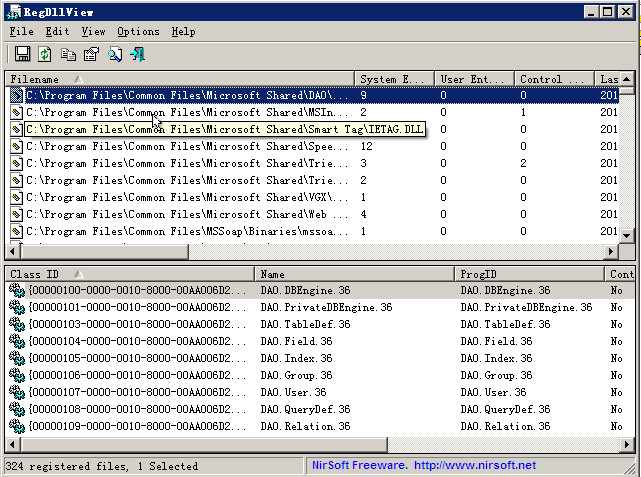Click the file icon of the IETAG.DLL row
Viewport: 641px width, 477px height.
(x=16, y=130)
